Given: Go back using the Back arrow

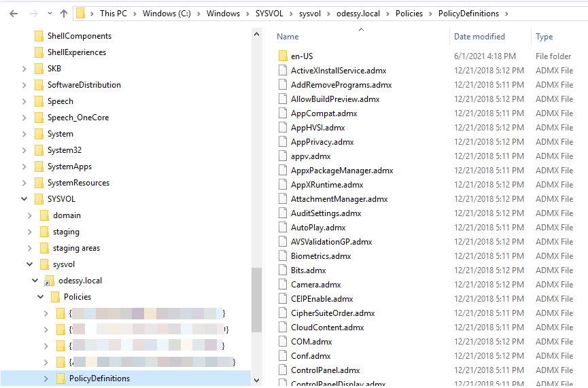Looking at the screenshot, I should (14, 14).
